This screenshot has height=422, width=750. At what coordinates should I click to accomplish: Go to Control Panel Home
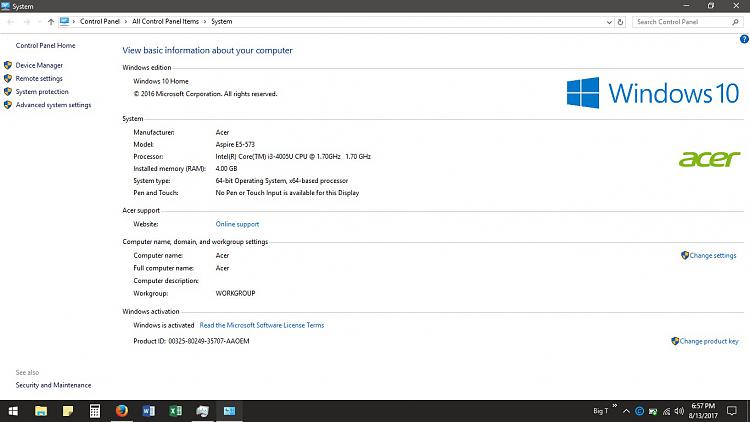tap(45, 45)
